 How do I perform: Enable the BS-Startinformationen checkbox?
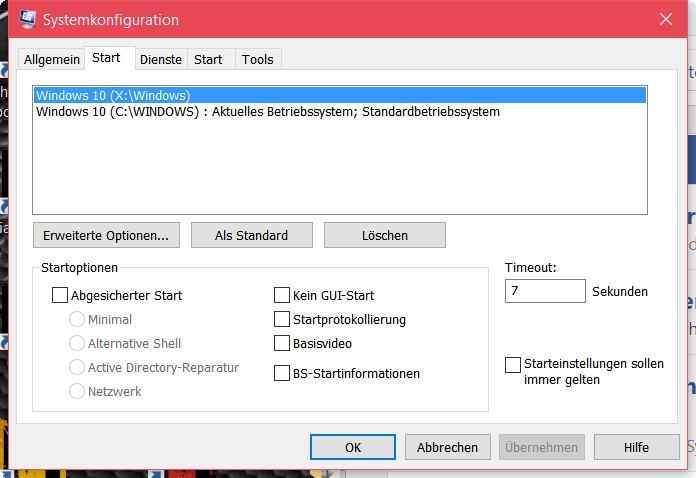(282, 373)
